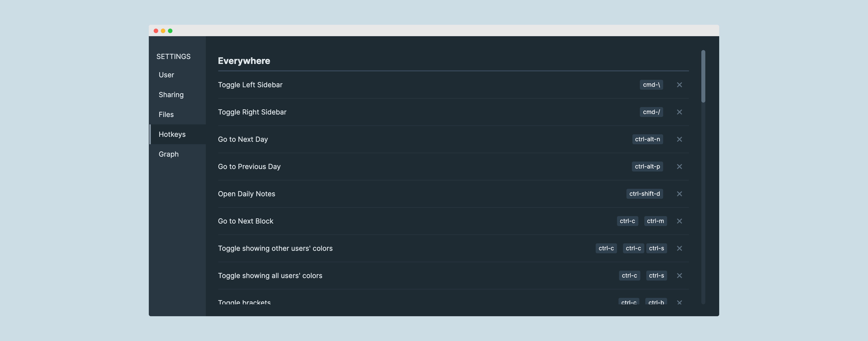
Task: Click the ctrl-shift-d shortcut badge
Action: [x=644, y=194]
